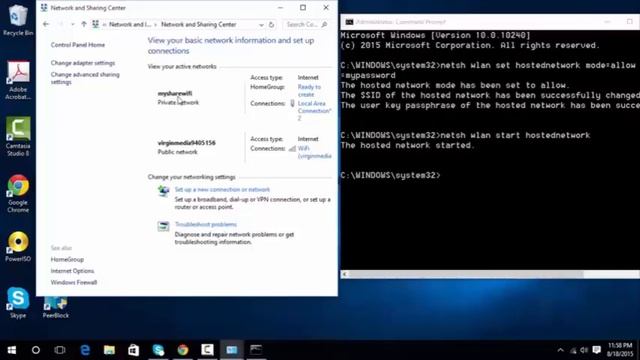Show hidden system tray icons
640x360 pixels.
(560, 350)
